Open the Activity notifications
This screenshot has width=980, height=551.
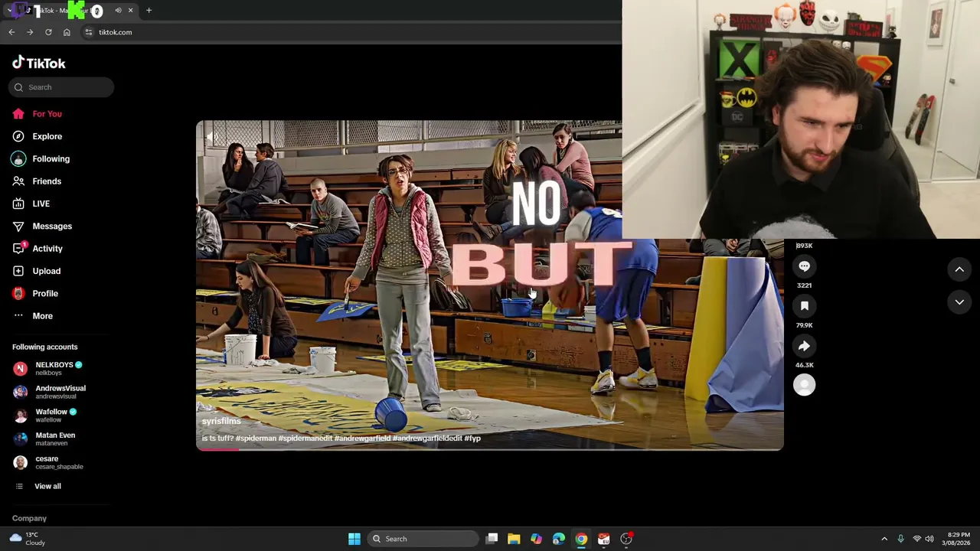38,249
